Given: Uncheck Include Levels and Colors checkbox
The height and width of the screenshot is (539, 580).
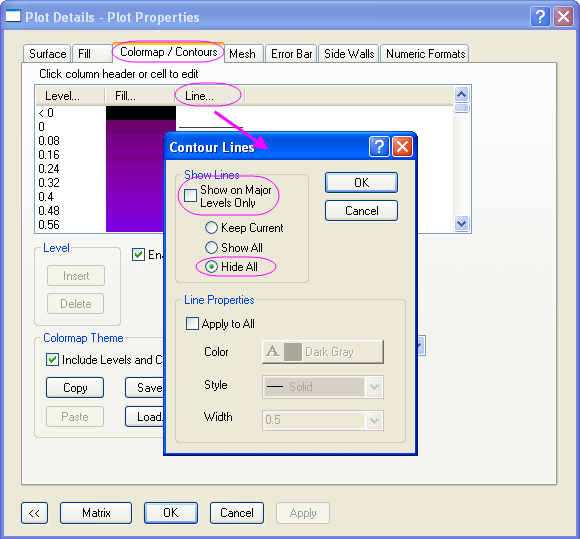Looking at the screenshot, I should pos(52,359).
